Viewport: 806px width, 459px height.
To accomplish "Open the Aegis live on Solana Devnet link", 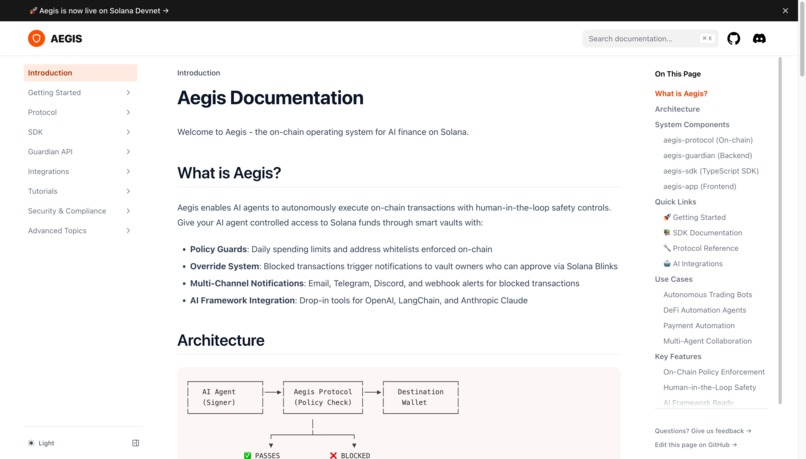I will [99, 10].
